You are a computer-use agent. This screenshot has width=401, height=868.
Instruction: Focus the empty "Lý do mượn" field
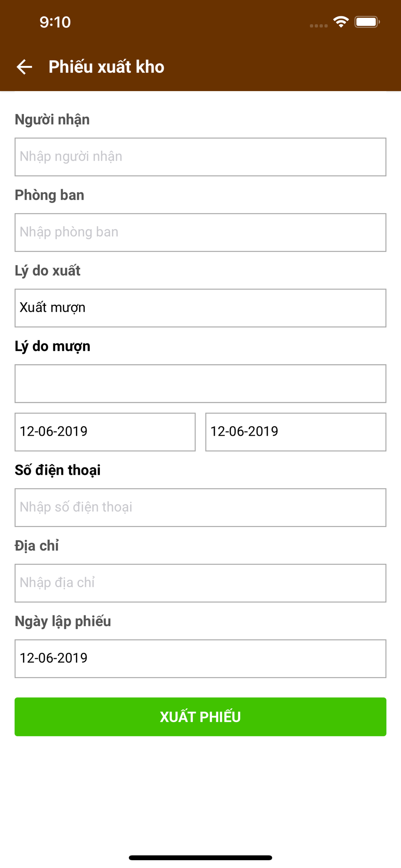(200, 383)
